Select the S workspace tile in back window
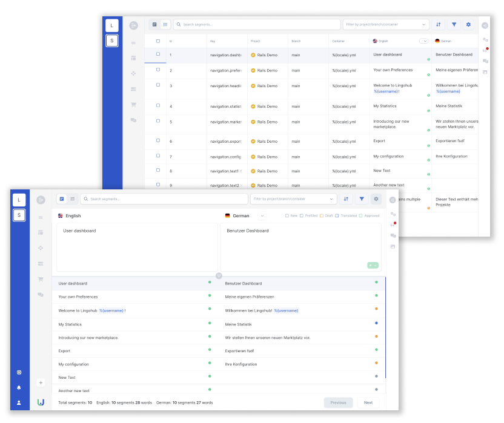Screen dimensions: 504x423 tap(112, 41)
